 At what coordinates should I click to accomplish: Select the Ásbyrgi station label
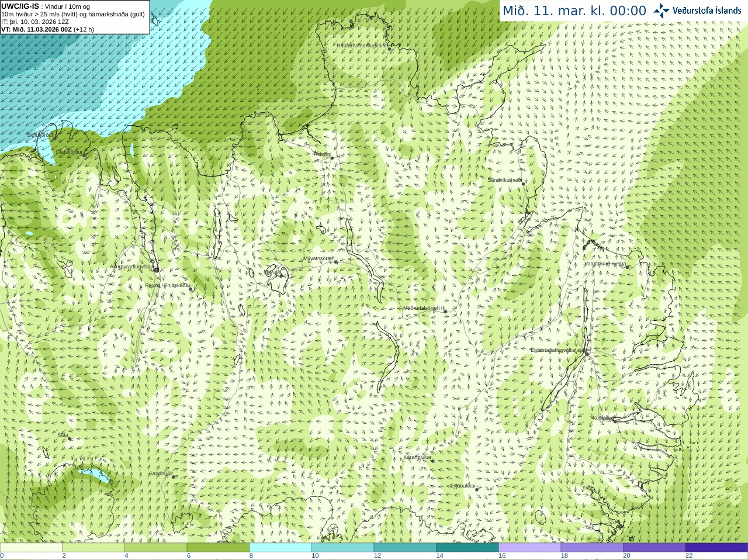(x=322, y=154)
